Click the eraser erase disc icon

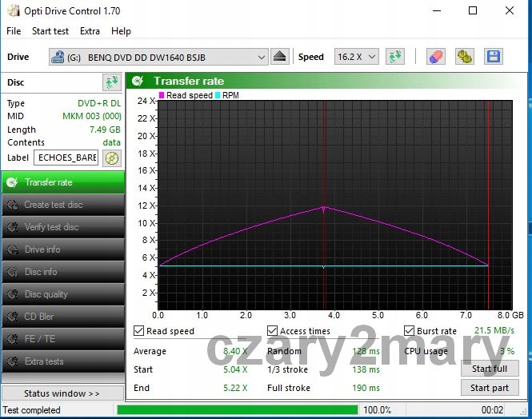[x=435, y=57]
